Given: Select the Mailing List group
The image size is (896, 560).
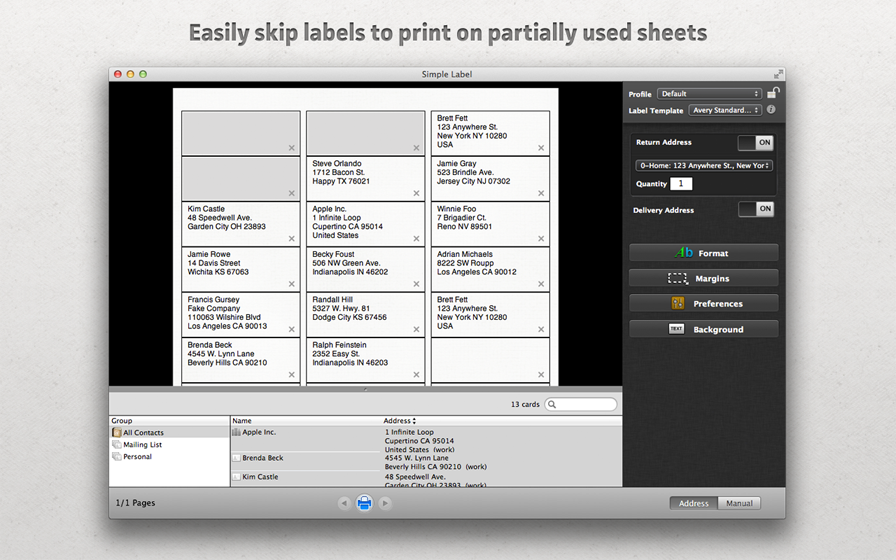Looking at the screenshot, I should pyautogui.click(x=169, y=445).
